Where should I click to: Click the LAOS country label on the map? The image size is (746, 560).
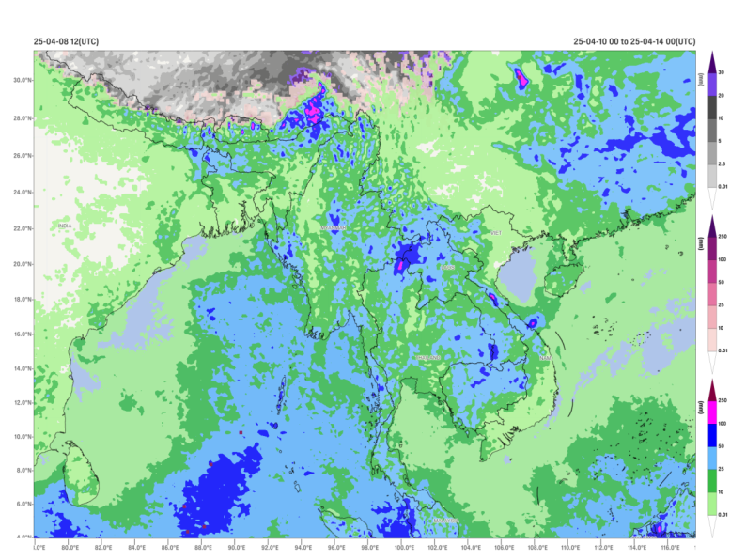click(x=448, y=268)
